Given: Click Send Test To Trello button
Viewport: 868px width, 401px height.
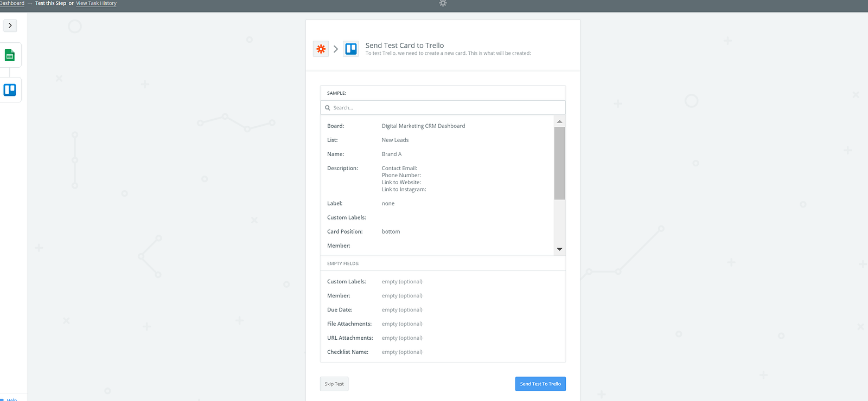Looking at the screenshot, I should click(x=540, y=384).
